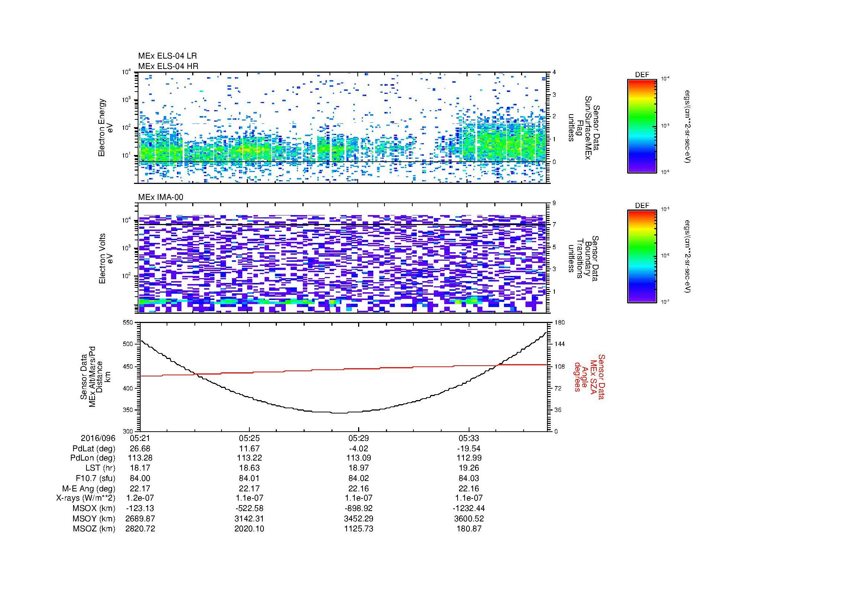Click the '180' SZA axis tick
Image resolution: width=868 pixels, height=613 pixels.
click(x=559, y=323)
